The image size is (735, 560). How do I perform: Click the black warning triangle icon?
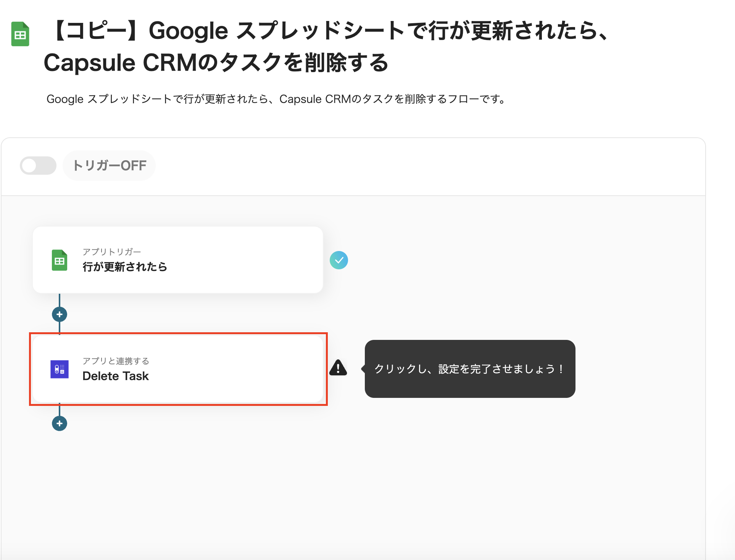pos(338,368)
